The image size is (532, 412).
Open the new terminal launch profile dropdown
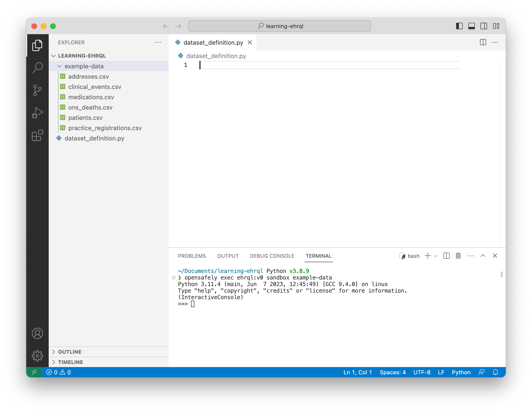click(436, 256)
